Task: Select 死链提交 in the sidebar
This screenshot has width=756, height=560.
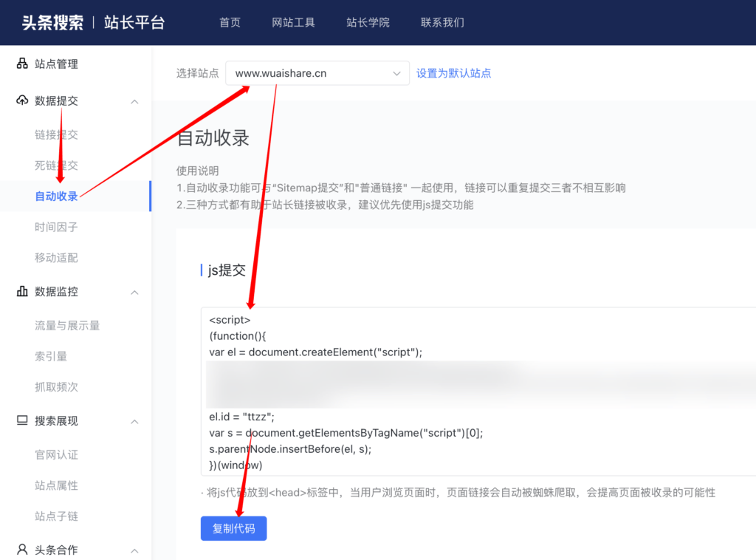Action: coord(56,165)
